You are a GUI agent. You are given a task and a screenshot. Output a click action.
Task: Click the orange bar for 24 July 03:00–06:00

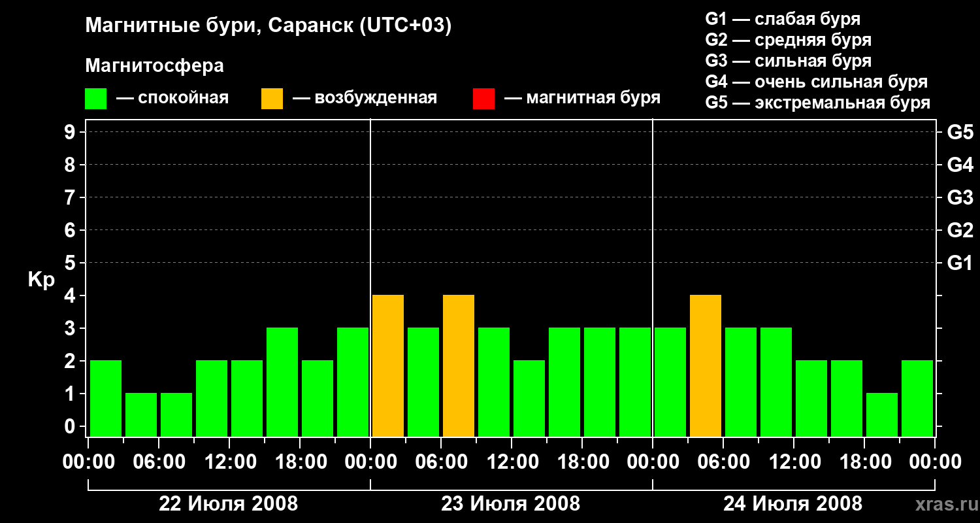pyautogui.click(x=706, y=365)
